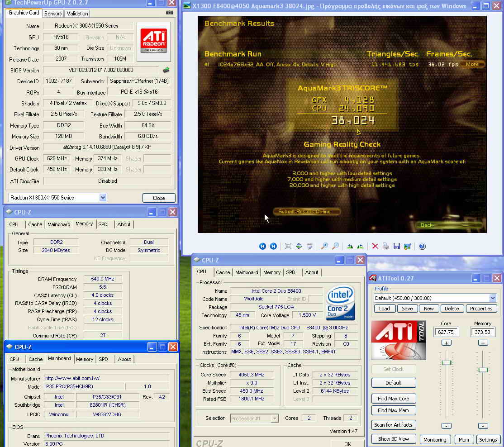Viewport: 504px width, 447px height.
Task: Open About tab in CPU-Z mainboard window
Action: (x=124, y=359)
